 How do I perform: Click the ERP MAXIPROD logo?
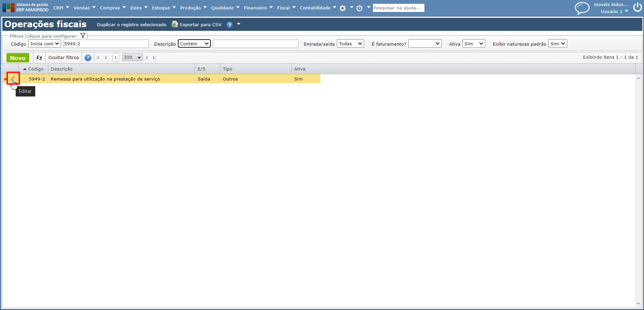pyautogui.click(x=26, y=7)
